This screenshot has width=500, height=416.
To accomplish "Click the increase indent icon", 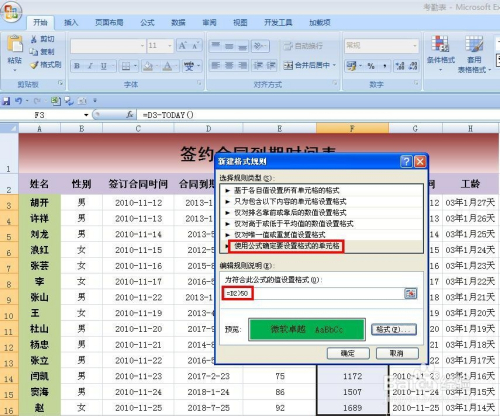I will click(x=271, y=65).
